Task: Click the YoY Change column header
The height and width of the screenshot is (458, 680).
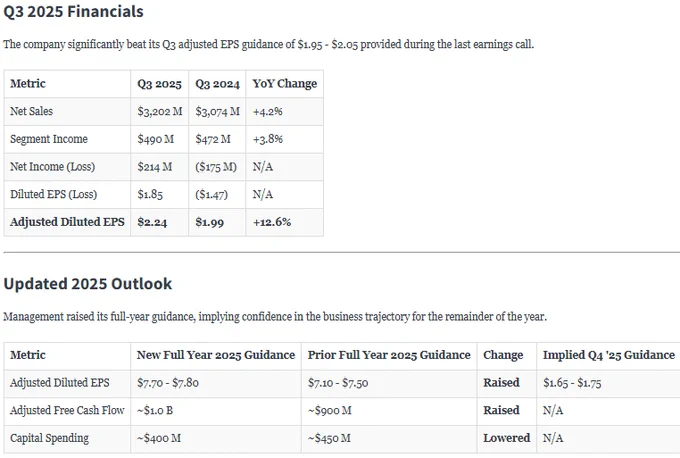Action: (285, 84)
